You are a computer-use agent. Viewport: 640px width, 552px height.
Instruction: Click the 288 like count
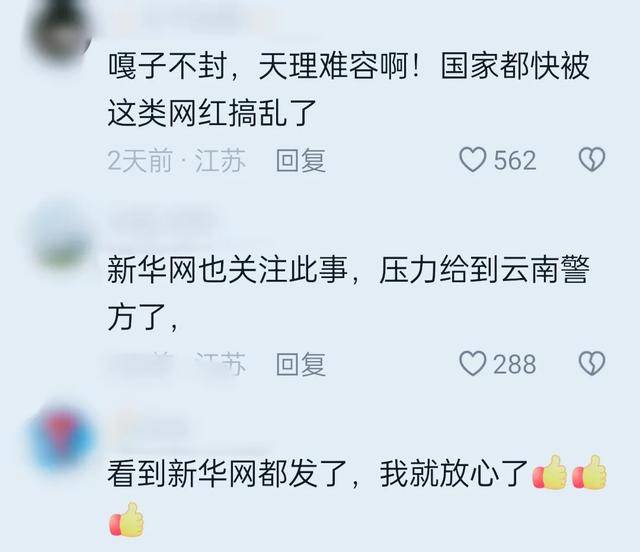[x=514, y=364]
